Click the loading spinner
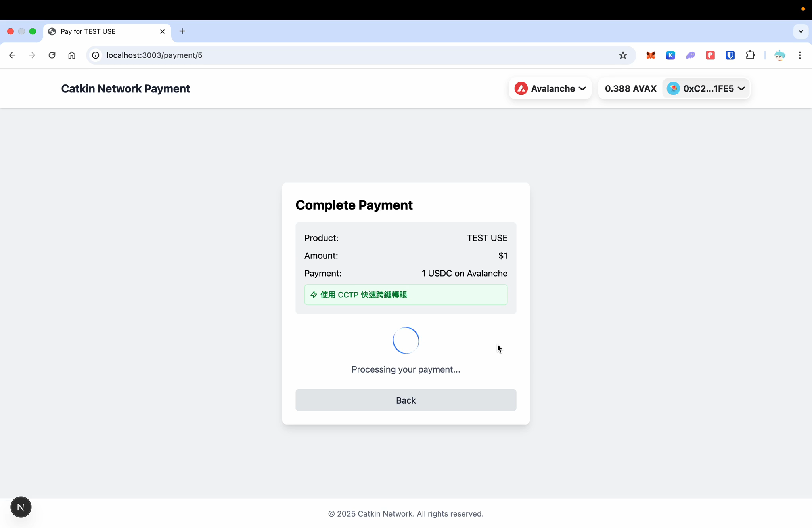This screenshot has height=528, width=812. 406,340
